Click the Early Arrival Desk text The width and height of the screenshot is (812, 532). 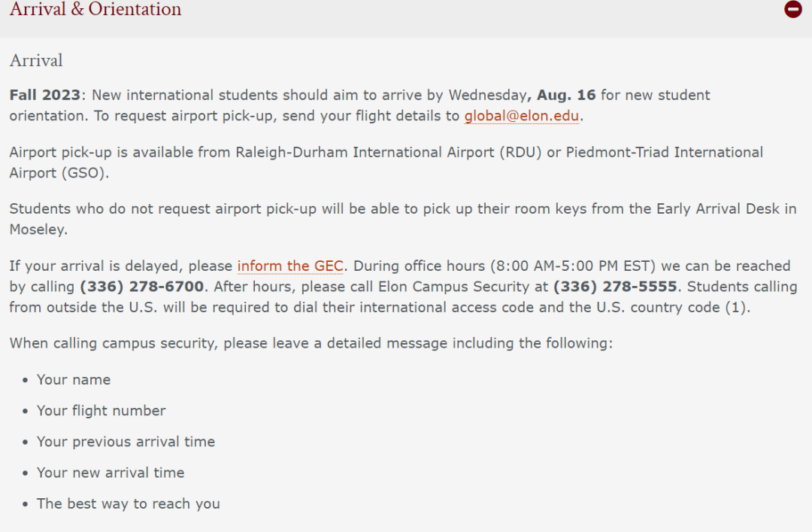[x=718, y=209]
